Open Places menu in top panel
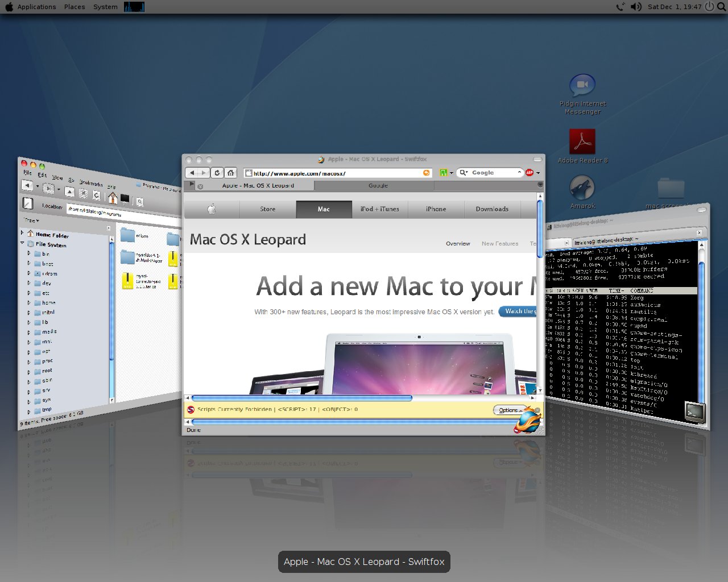This screenshot has width=728, height=582. [x=75, y=7]
